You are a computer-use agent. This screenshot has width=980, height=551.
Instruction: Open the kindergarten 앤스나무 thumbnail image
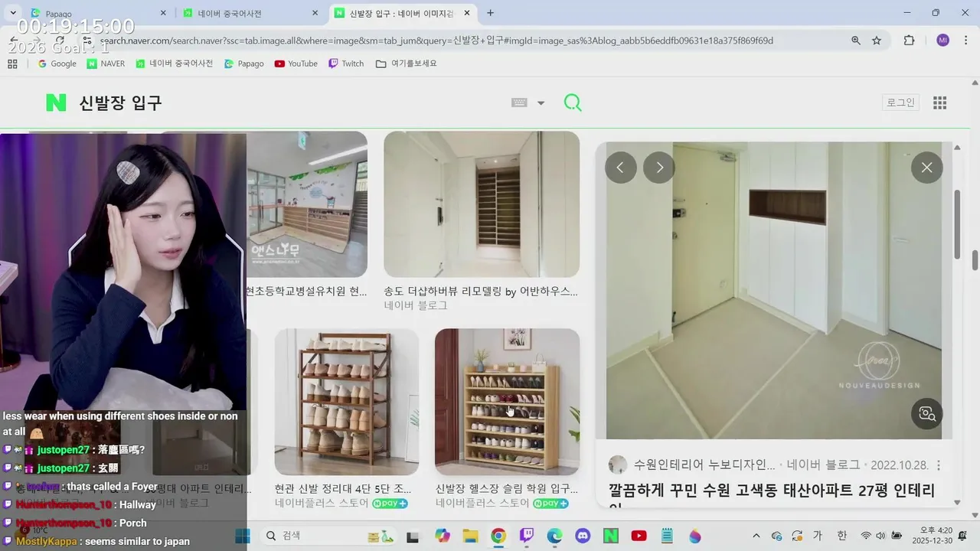(307, 204)
